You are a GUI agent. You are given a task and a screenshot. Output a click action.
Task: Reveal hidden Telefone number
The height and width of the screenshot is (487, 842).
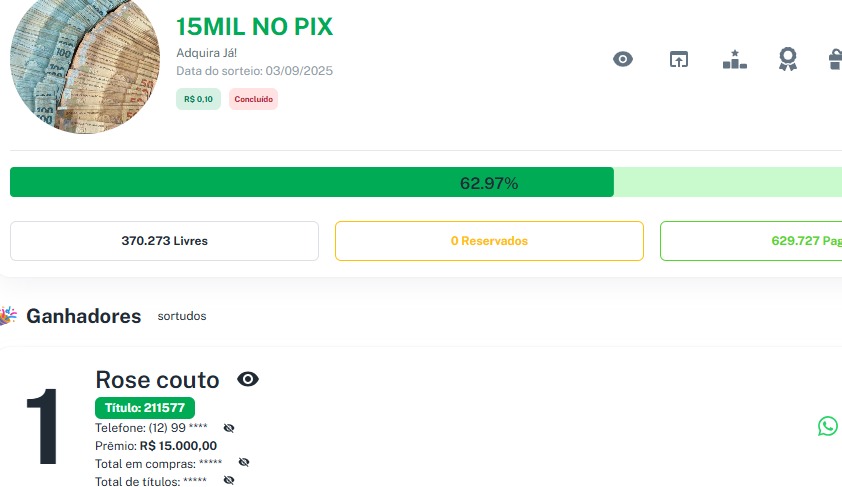tap(229, 428)
